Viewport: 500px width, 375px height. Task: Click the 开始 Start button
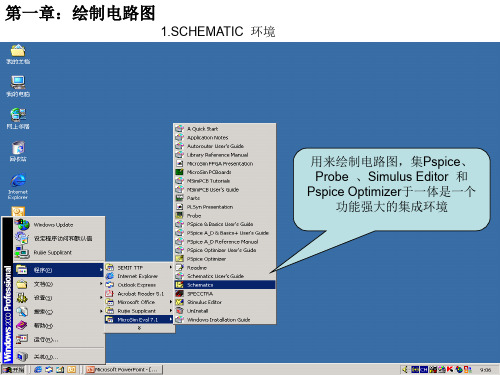click(14, 369)
